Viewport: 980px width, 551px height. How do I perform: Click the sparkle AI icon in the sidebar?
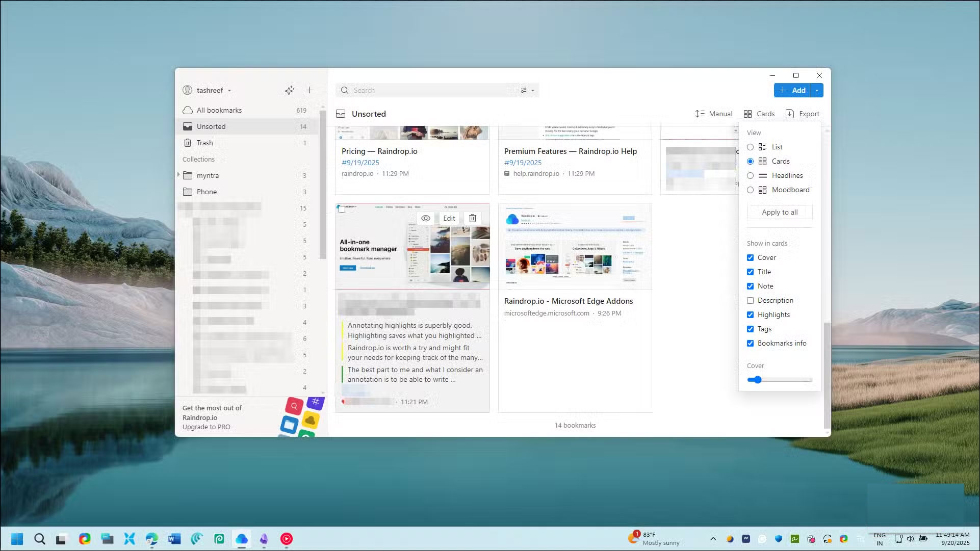pos(289,90)
